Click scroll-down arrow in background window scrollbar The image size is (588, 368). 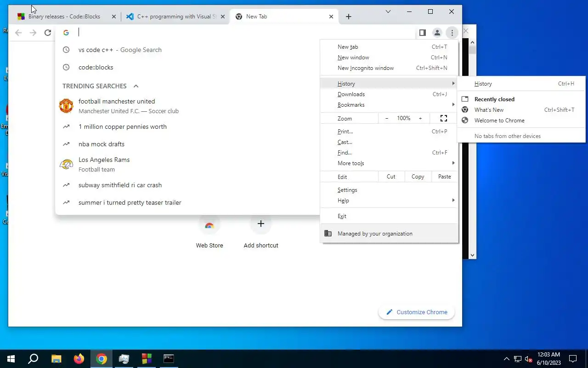coord(472,255)
